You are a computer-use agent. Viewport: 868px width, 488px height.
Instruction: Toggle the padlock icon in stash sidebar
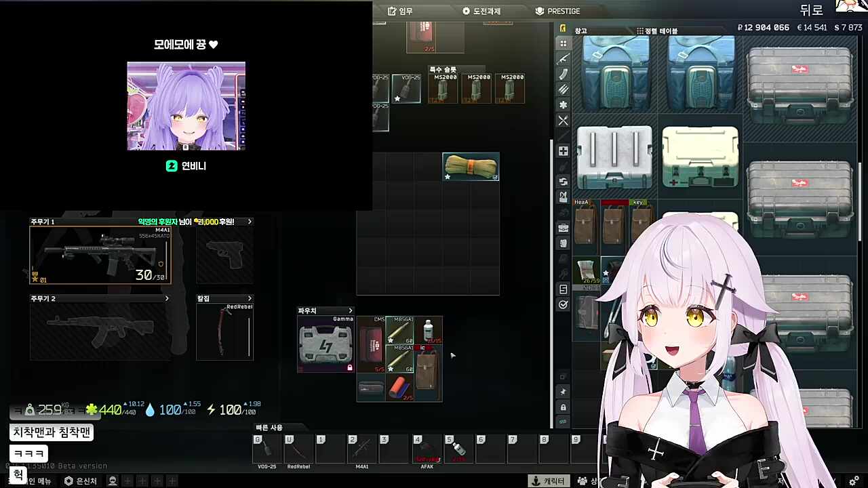coord(563,407)
